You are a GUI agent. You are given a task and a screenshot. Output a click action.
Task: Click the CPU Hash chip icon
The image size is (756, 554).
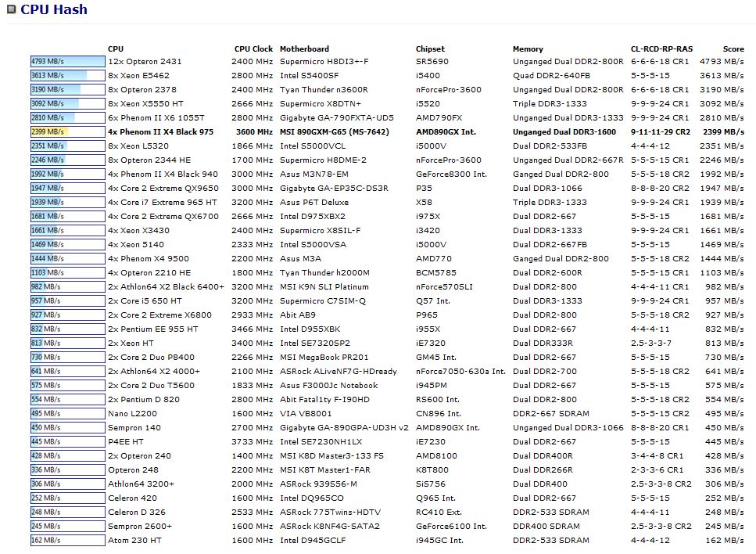click(x=11, y=10)
